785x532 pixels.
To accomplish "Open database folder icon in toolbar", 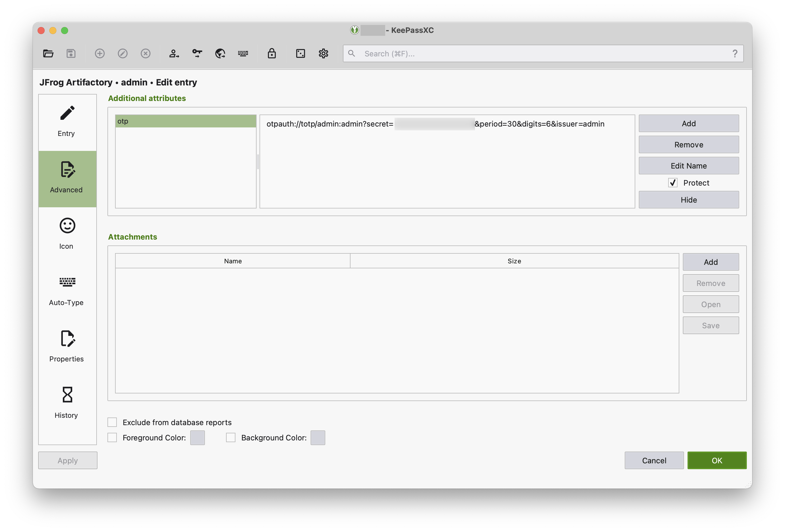I will (x=48, y=53).
